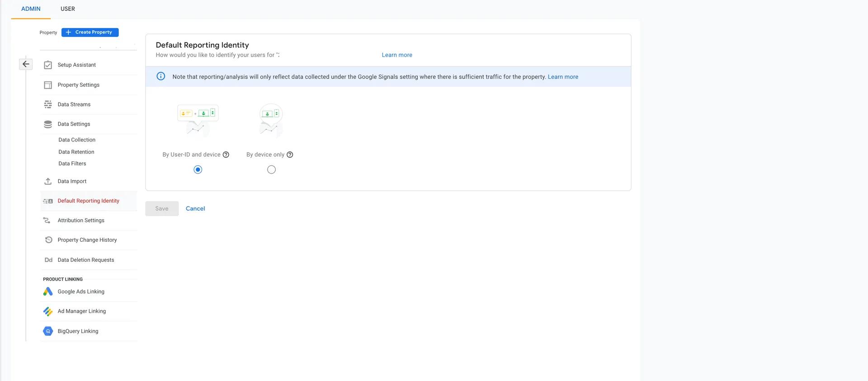Click help icon beside User-ID and device
Screen dimensions: 868x381
point(226,155)
